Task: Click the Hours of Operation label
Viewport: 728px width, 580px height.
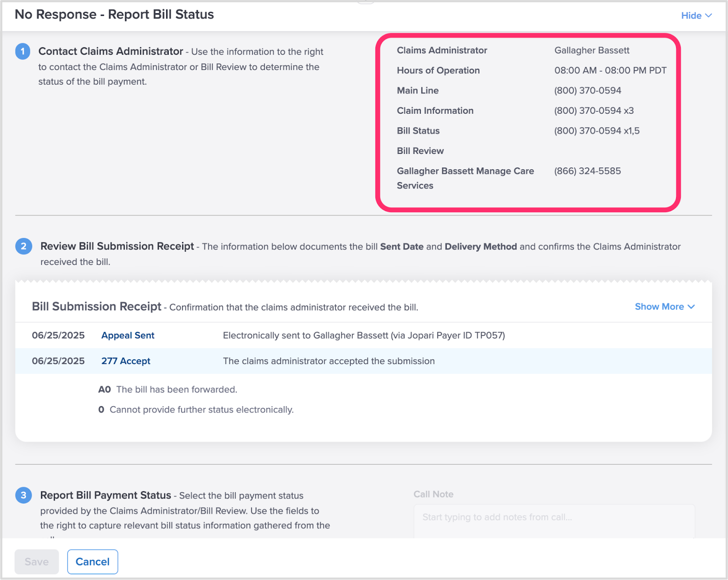Action: [438, 71]
